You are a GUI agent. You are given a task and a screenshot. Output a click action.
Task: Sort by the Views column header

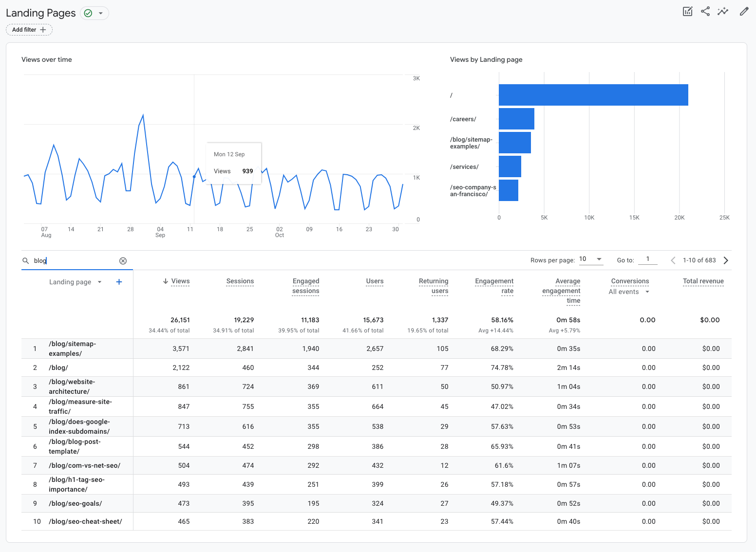pyautogui.click(x=180, y=281)
